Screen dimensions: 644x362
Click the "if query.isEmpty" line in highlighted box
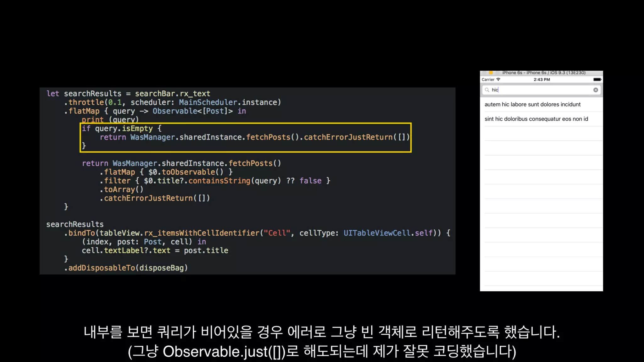coord(122,129)
